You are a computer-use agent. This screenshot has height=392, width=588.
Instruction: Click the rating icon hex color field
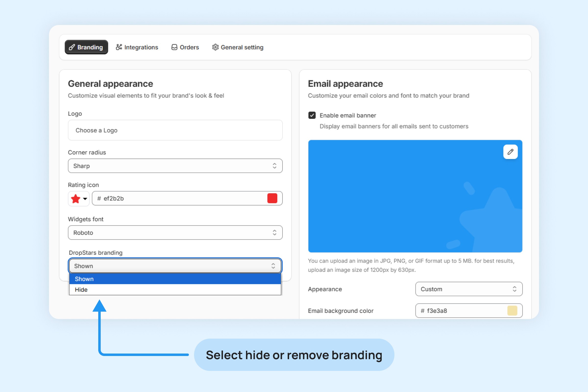click(180, 198)
